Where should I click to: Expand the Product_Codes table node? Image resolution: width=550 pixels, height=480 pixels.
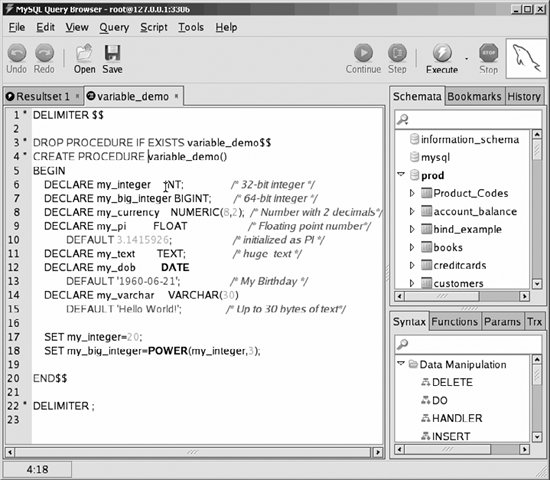[412, 193]
